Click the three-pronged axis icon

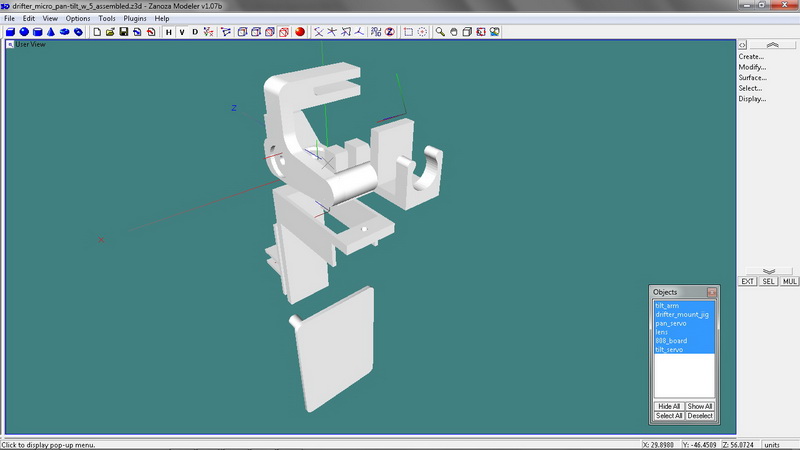pyautogui.click(x=360, y=32)
